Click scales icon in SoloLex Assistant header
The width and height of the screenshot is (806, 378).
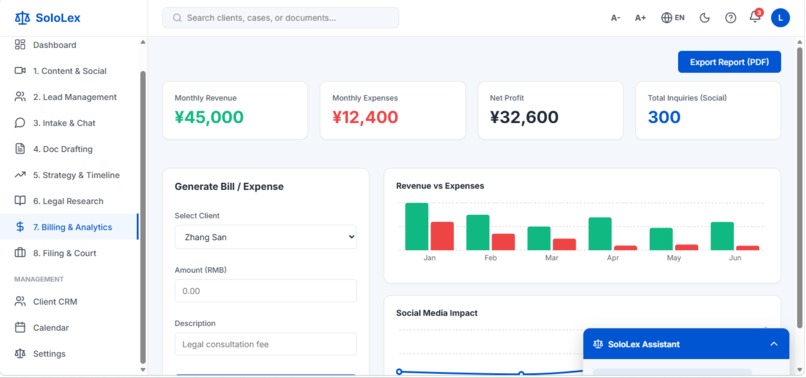click(597, 344)
